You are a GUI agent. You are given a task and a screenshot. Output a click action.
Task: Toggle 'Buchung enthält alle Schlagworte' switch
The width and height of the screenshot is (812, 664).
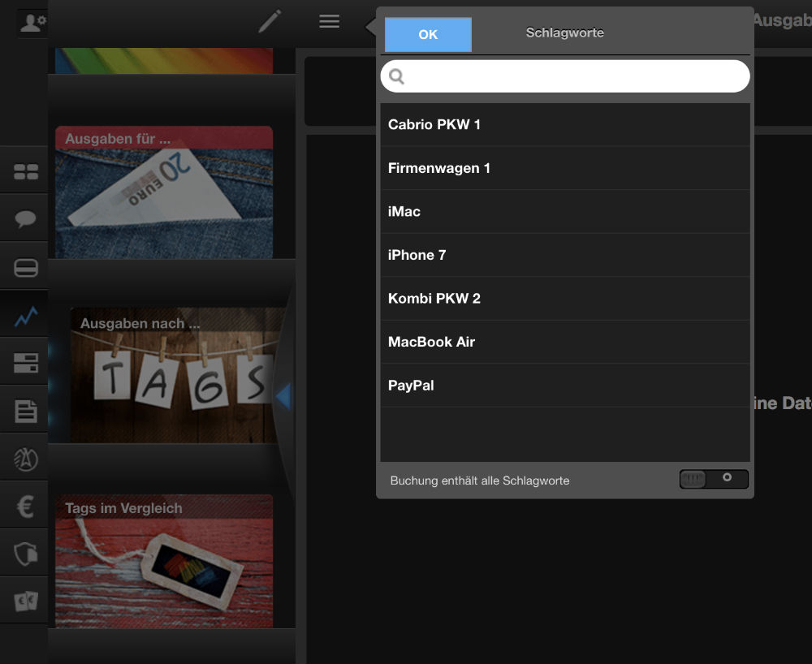(x=714, y=479)
